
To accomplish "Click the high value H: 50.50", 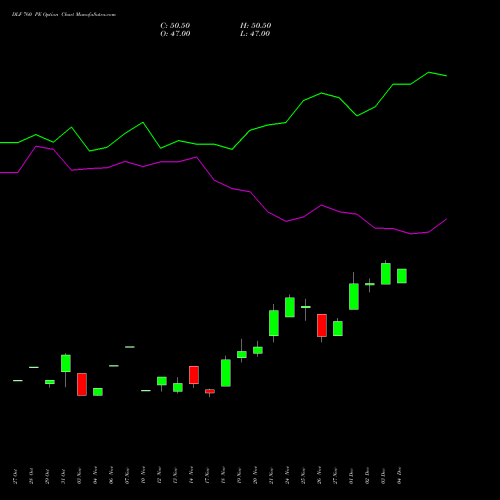I will pyautogui.click(x=255, y=26).
